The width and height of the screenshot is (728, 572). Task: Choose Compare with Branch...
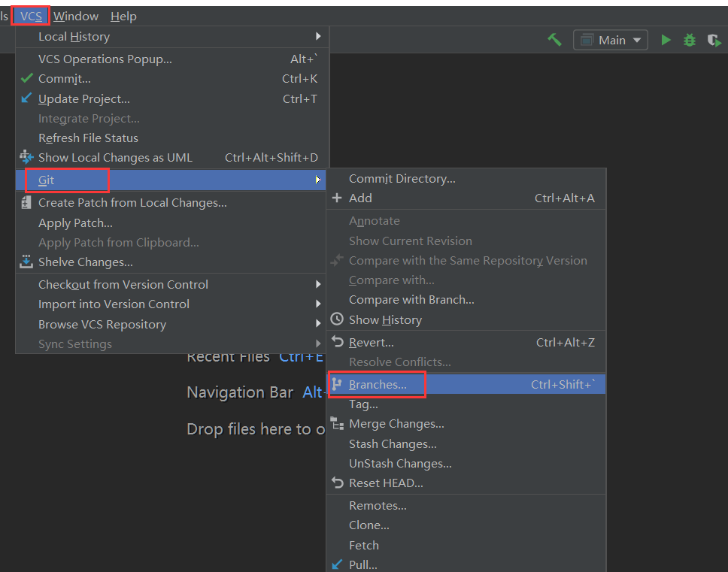click(x=466, y=300)
